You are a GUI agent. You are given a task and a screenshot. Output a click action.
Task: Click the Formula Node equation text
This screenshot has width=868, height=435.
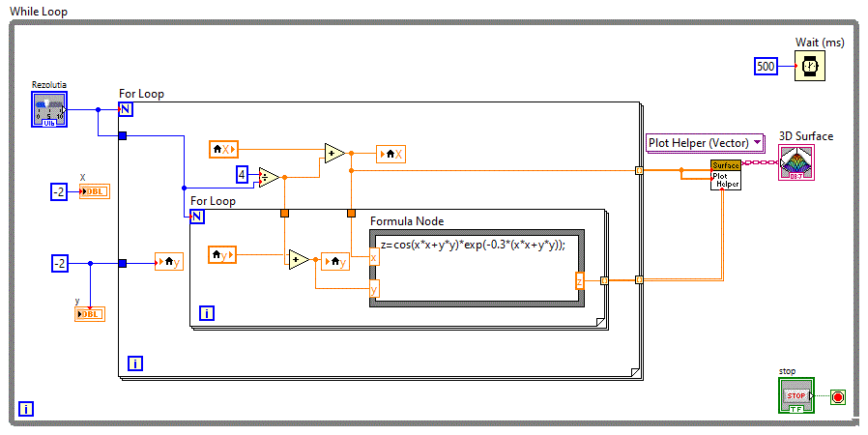473,245
